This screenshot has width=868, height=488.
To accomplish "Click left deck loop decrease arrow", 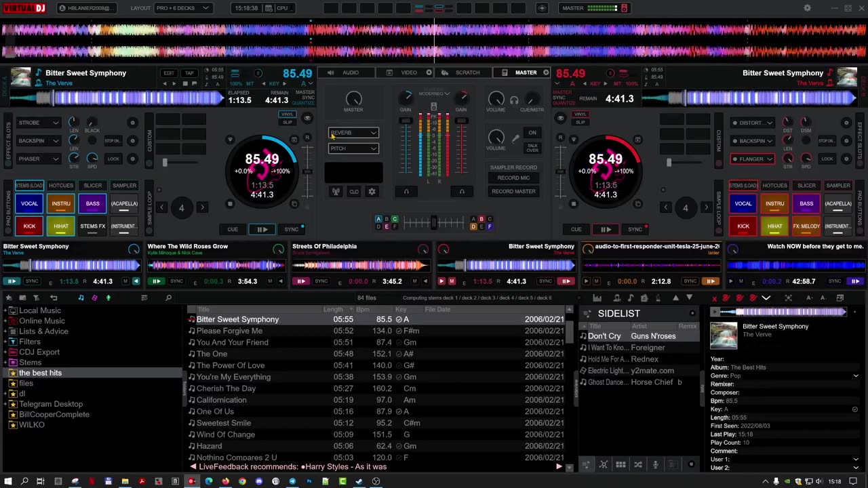I will [161, 207].
